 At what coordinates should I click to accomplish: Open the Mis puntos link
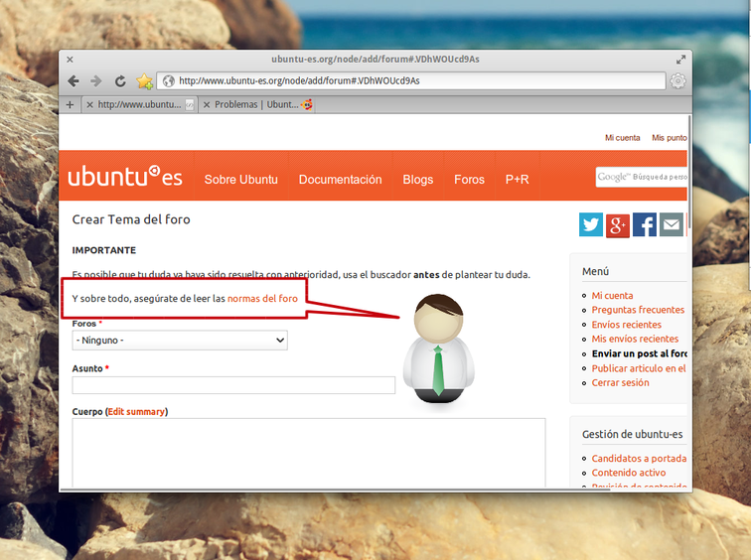pyautogui.click(x=670, y=138)
